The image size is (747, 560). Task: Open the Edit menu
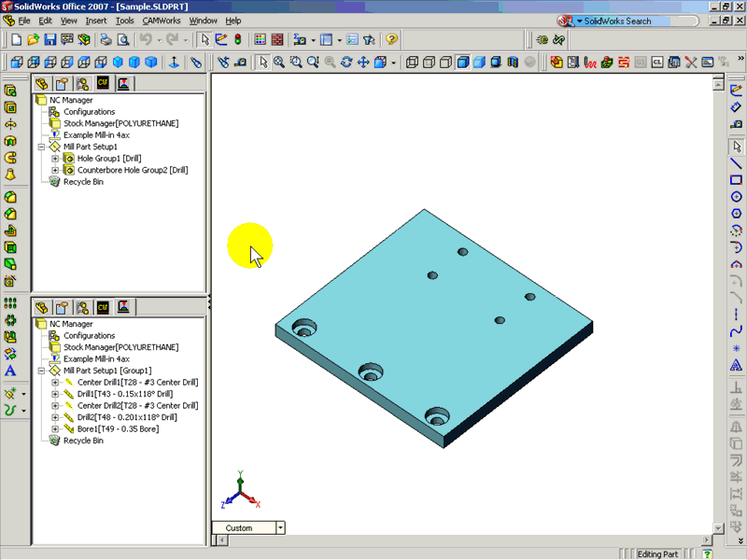tap(45, 21)
